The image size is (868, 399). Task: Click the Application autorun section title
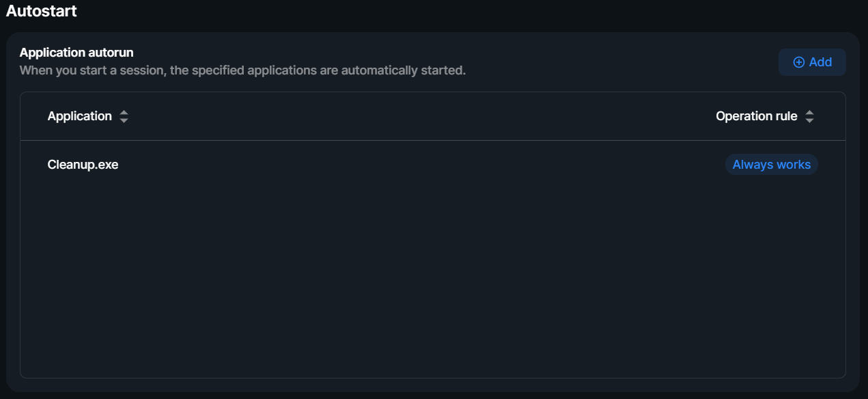pyautogui.click(x=76, y=53)
